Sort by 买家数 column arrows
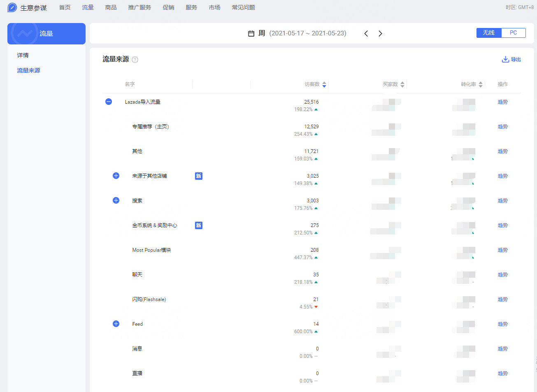 pos(402,84)
